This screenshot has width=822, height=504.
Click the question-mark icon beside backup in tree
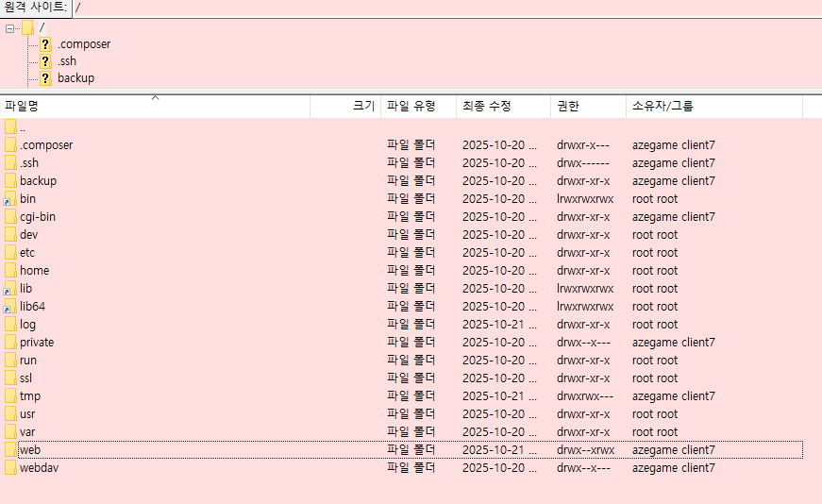(45, 78)
